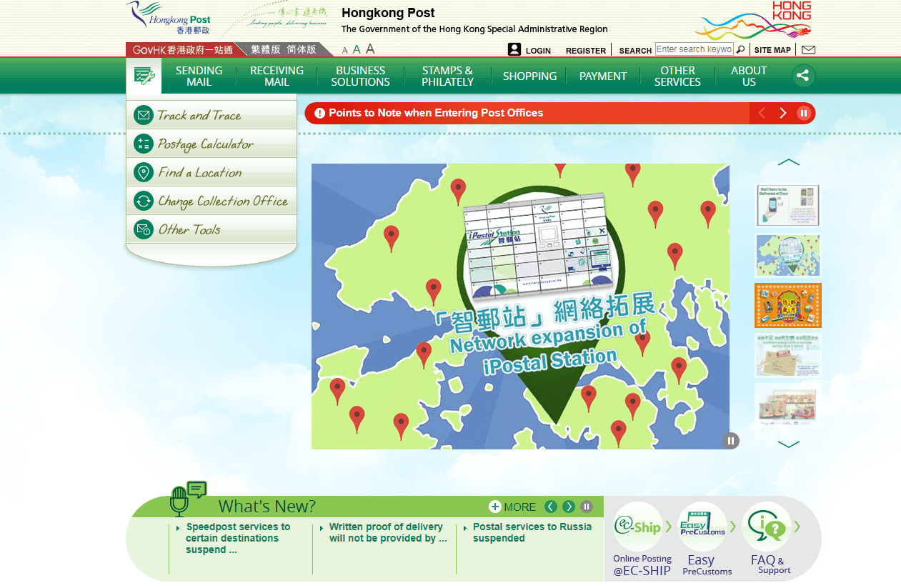This screenshot has height=588, width=901.
Task: Open the About Us menu
Action: click(x=749, y=76)
